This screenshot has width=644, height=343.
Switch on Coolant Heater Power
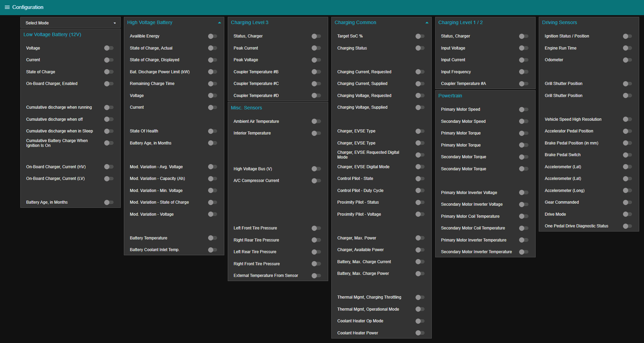click(x=420, y=333)
